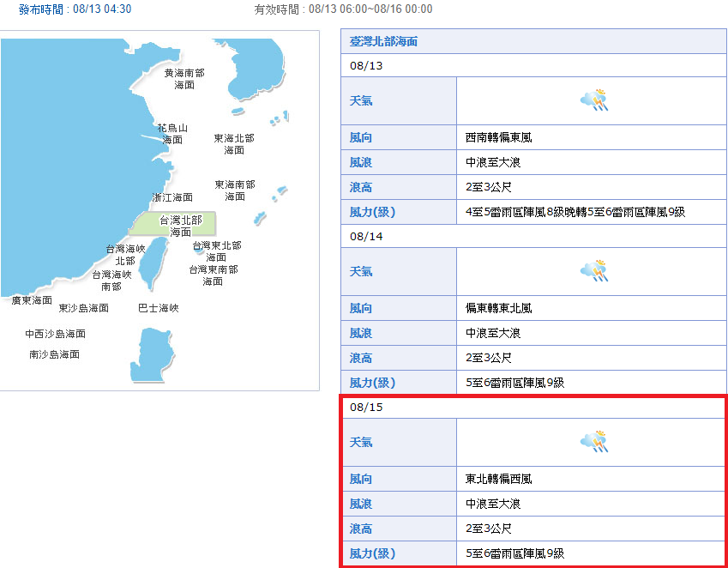This screenshot has width=728, height=568.
Task: Click the 08/13 thunderstorm weather icon
Action: click(x=594, y=100)
